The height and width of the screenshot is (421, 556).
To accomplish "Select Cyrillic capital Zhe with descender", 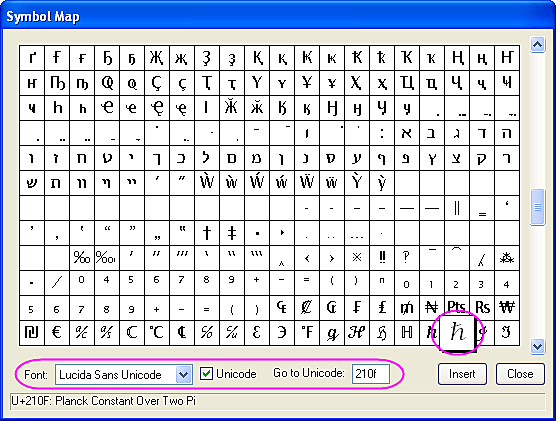I will click(x=157, y=58).
